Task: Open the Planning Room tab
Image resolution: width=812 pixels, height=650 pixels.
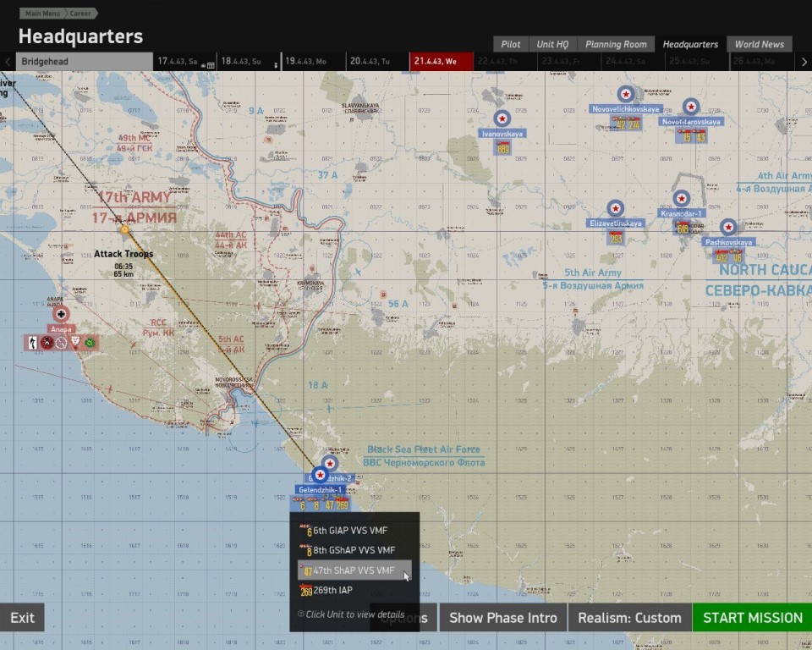Action: [616, 45]
